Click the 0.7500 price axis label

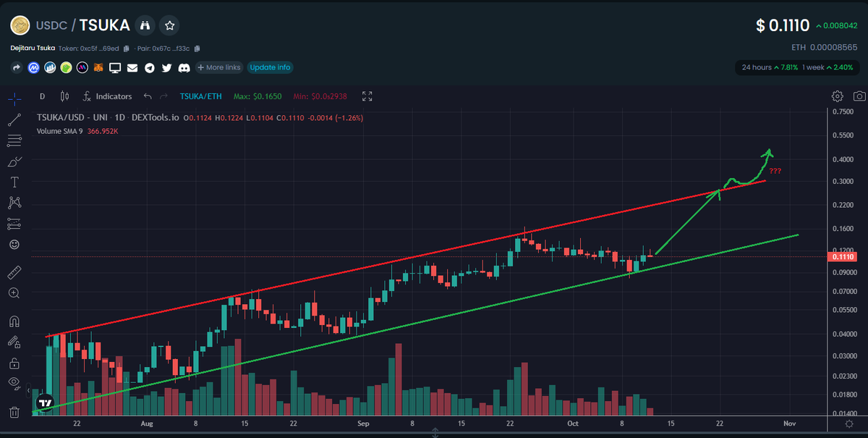[x=843, y=111]
